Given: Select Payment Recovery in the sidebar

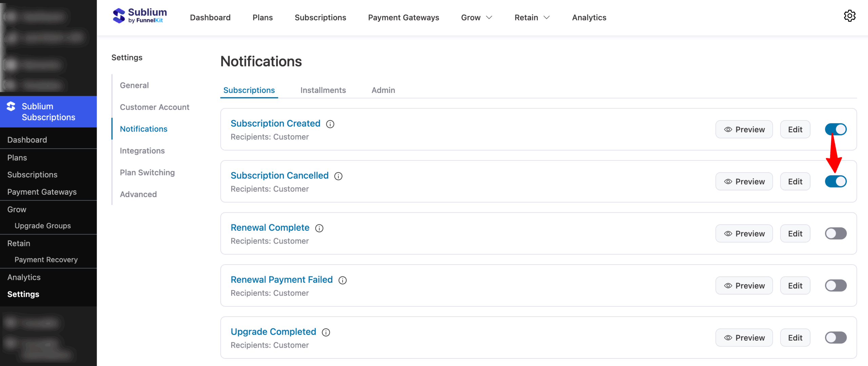Looking at the screenshot, I should click(x=46, y=259).
